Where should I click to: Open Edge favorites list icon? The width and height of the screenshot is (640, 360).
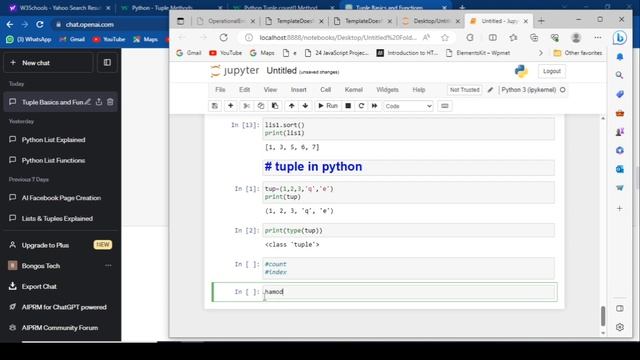tap(513, 38)
